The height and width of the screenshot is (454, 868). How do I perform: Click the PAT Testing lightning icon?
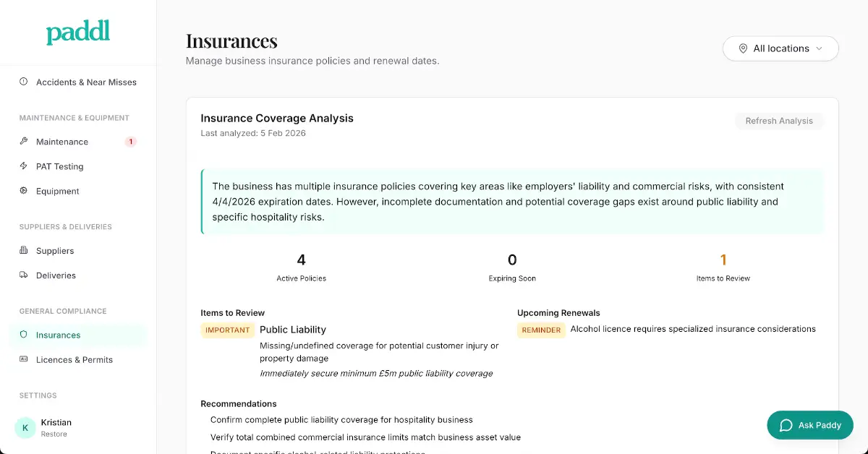[24, 166]
